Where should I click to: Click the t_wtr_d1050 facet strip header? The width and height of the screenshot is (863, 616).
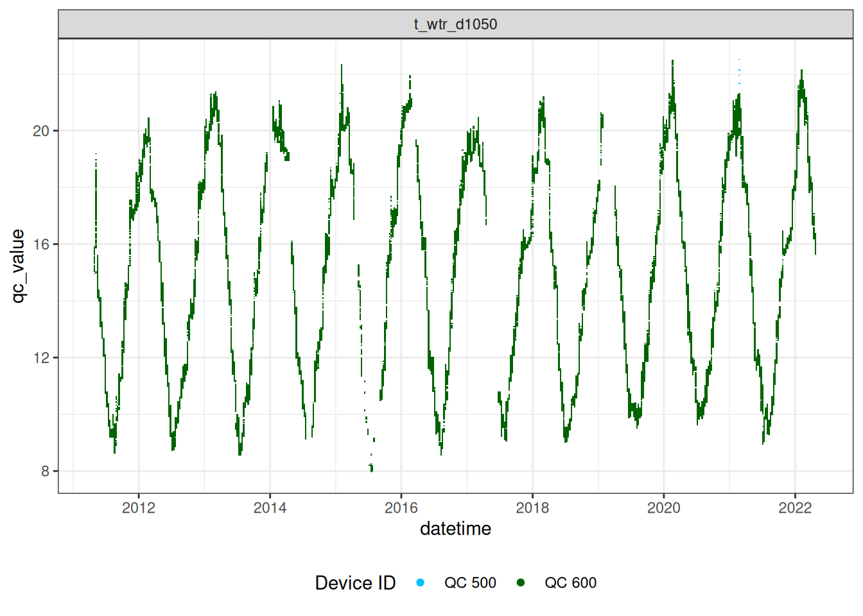[x=455, y=24]
